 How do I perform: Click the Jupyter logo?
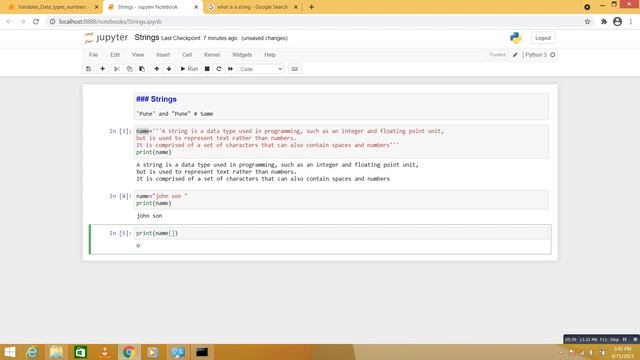(x=107, y=38)
